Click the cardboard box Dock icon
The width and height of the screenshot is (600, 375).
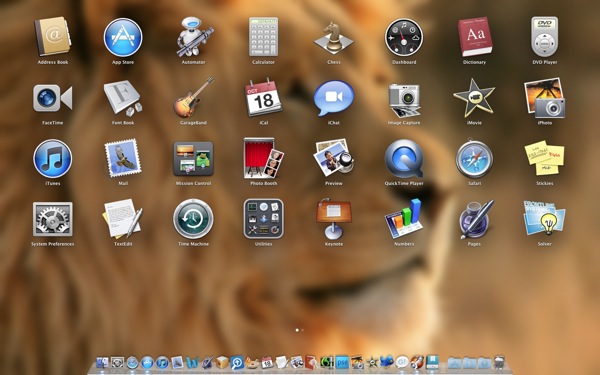tap(222, 362)
